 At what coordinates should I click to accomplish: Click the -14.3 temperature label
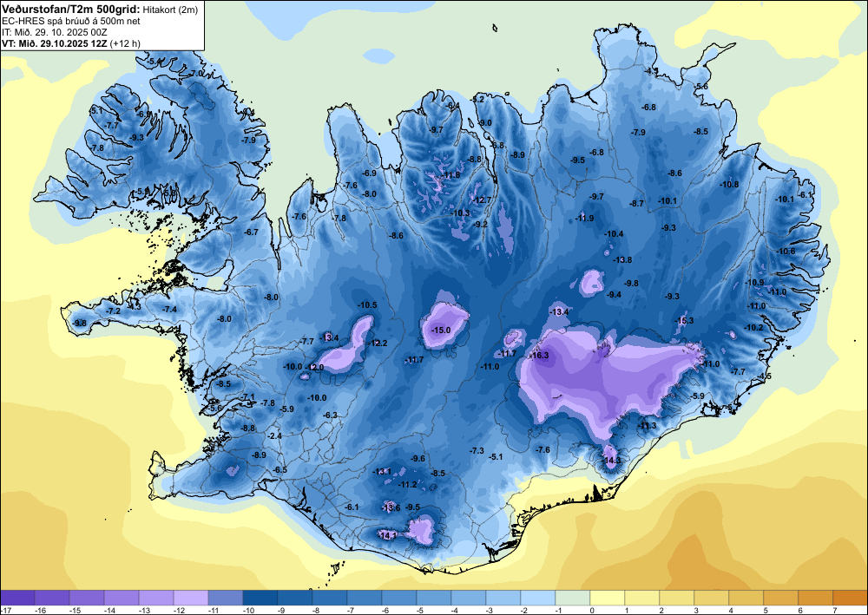(612, 460)
